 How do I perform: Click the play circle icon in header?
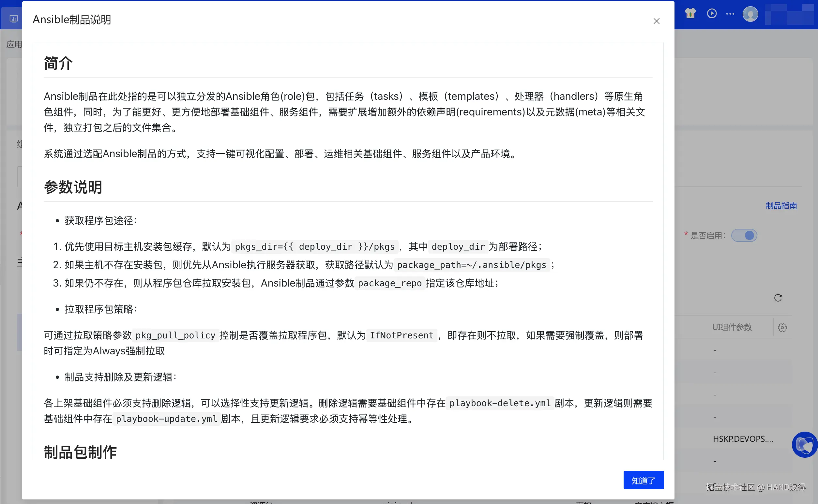712,14
